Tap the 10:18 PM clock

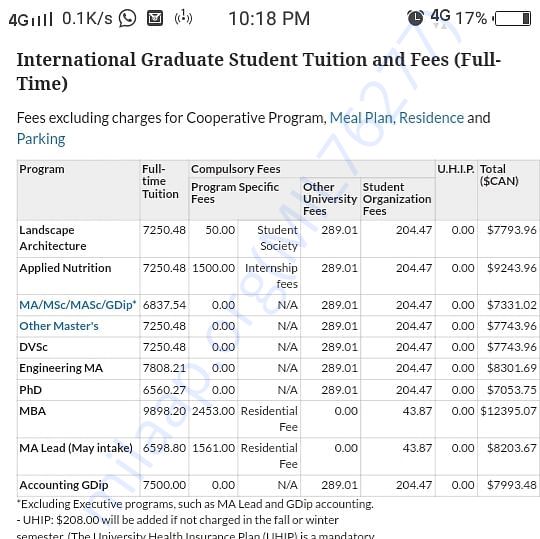[x=269, y=19]
